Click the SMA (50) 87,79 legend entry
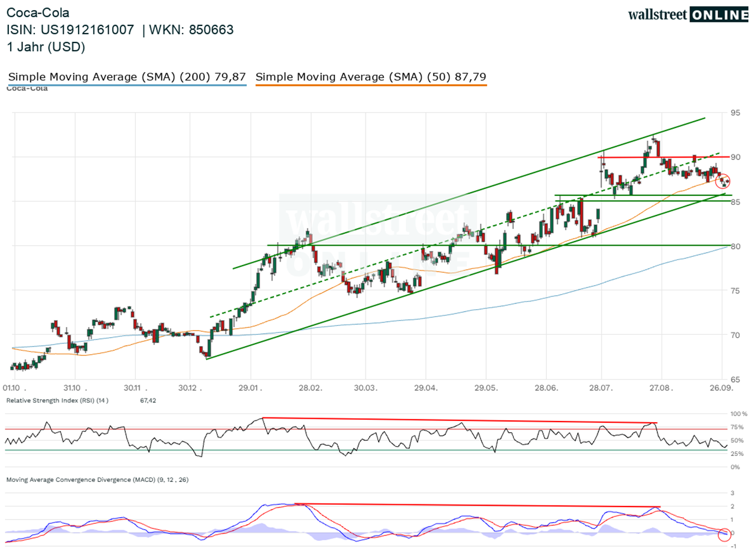 [x=371, y=77]
